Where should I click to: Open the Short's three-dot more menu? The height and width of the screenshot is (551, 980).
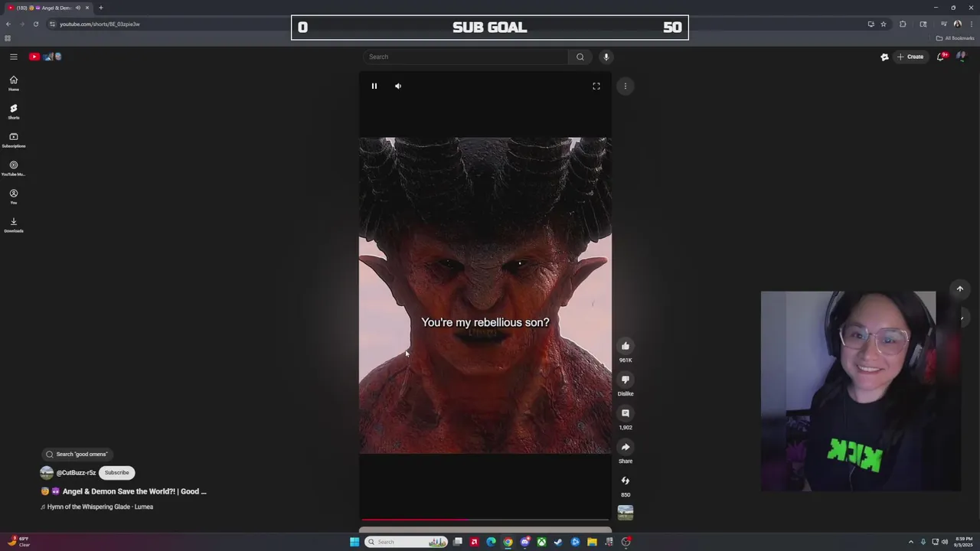[626, 86]
